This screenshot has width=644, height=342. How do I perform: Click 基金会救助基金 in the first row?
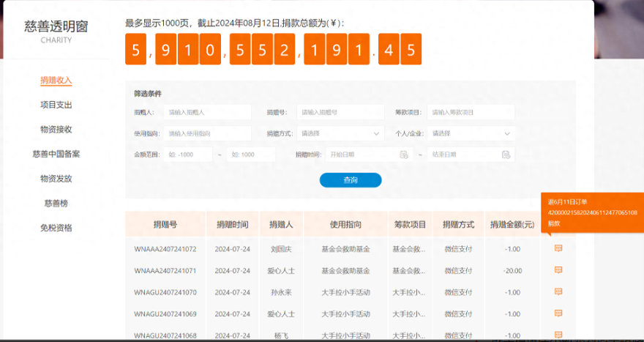[x=346, y=249]
